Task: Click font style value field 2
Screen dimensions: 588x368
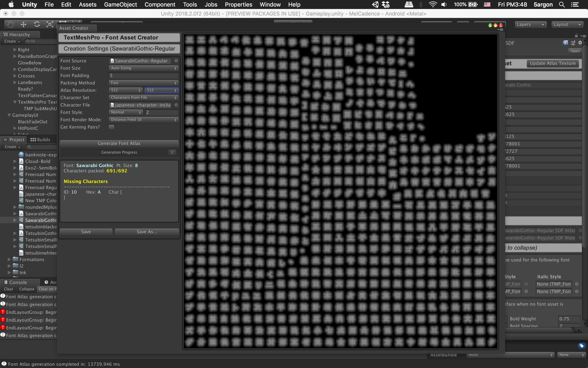Action: [161, 112]
